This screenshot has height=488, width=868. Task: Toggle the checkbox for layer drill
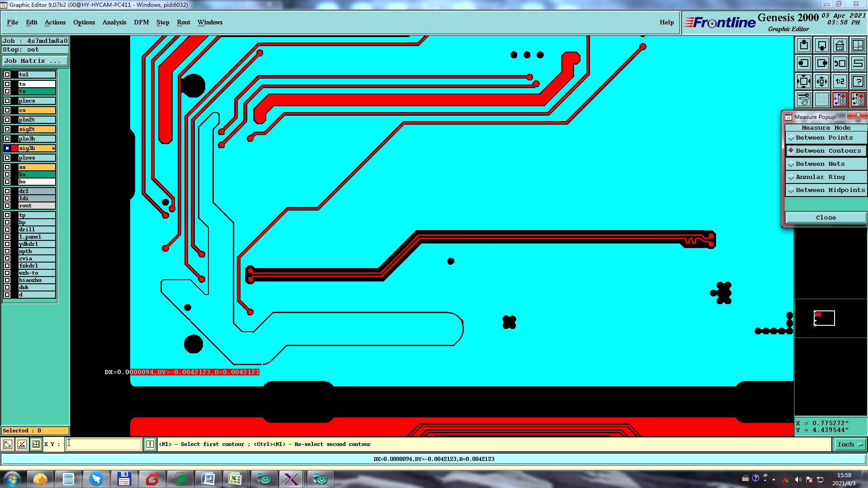coord(7,230)
